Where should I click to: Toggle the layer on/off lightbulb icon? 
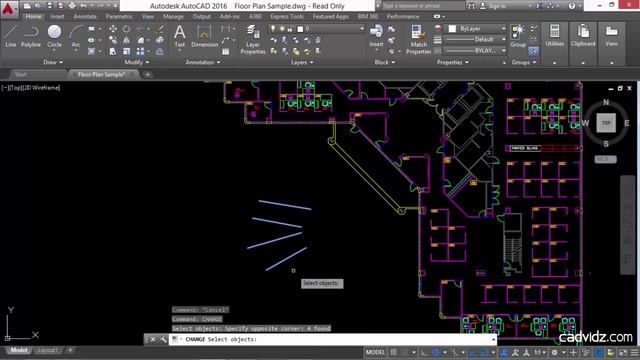273,29
